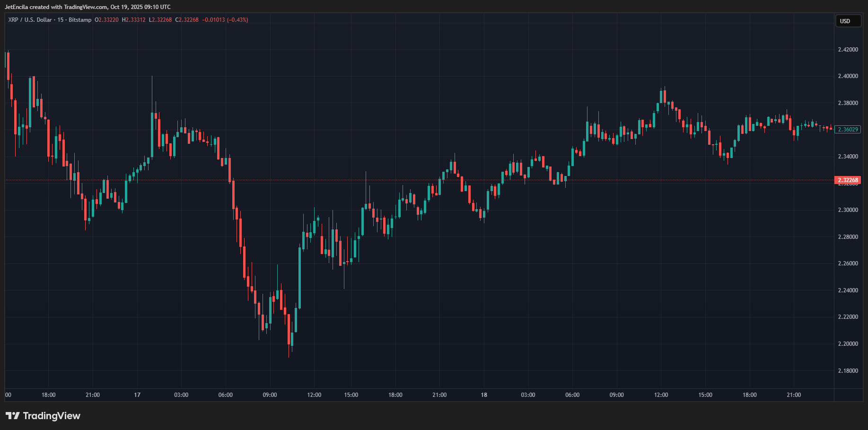Click the JetEncila created with TradingView.com caption

click(88, 7)
